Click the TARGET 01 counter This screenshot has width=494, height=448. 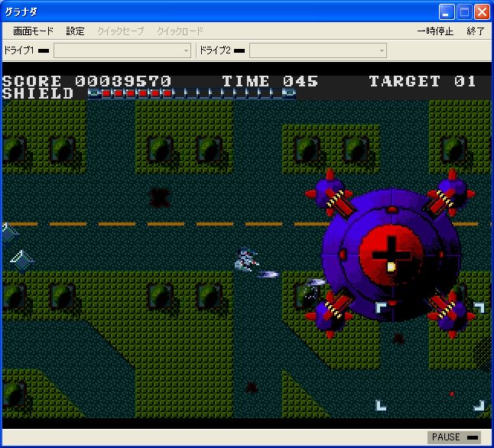click(422, 81)
